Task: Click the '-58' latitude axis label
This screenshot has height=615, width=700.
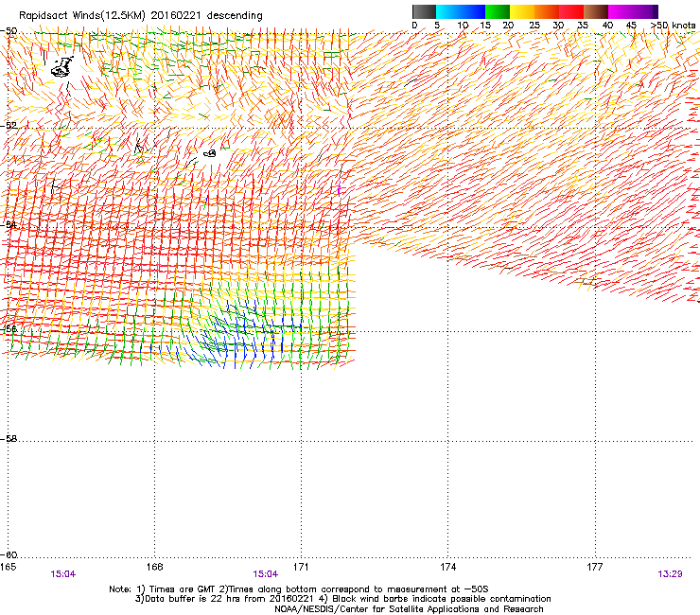Action: (9, 439)
